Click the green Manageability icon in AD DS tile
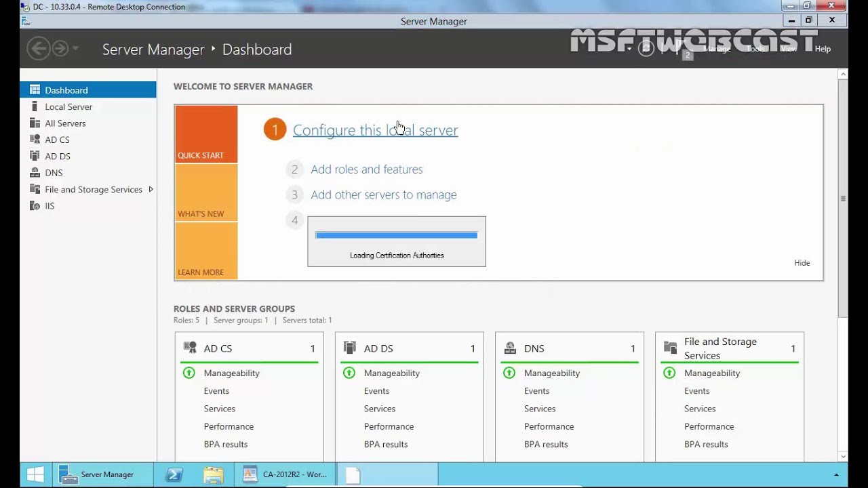The image size is (868, 488). (x=349, y=373)
